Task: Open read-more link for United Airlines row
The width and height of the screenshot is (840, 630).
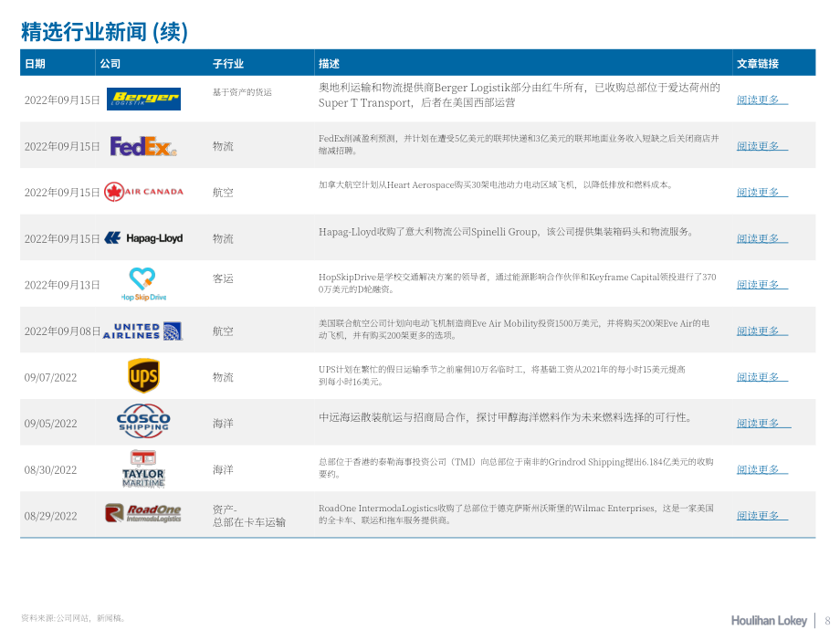Action: click(761, 331)
